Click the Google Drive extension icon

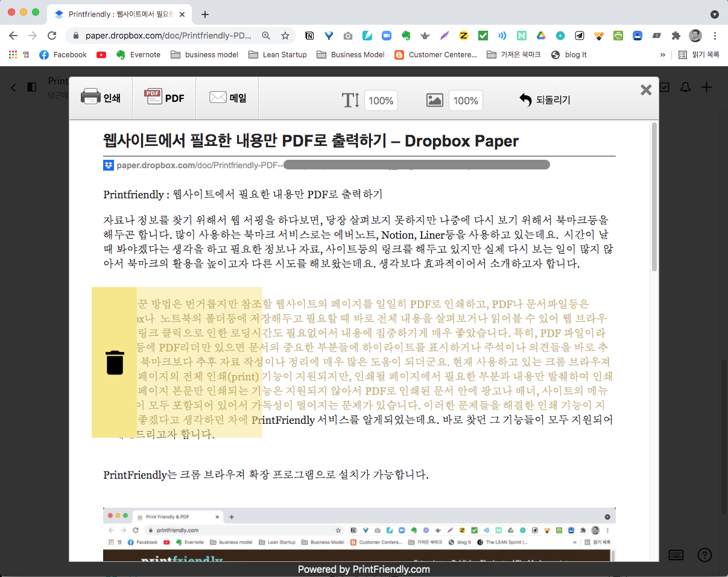[541, 36]
